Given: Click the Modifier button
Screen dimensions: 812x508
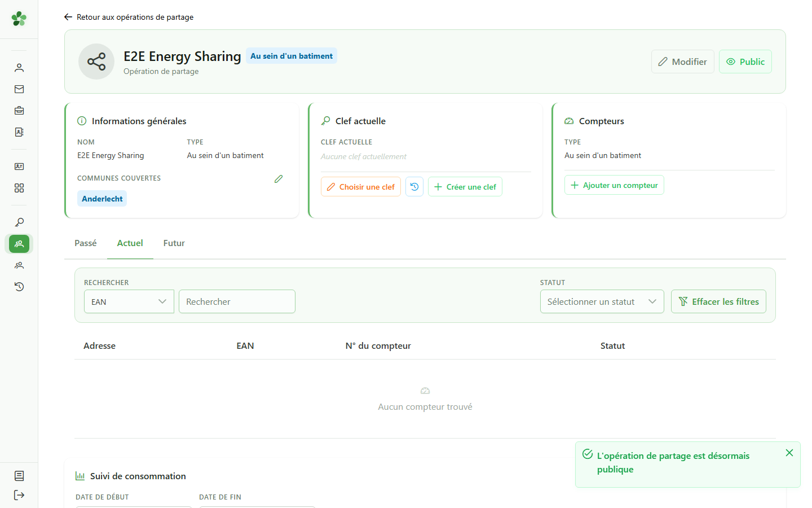Looking at the screenshot, I should point(683,62).
